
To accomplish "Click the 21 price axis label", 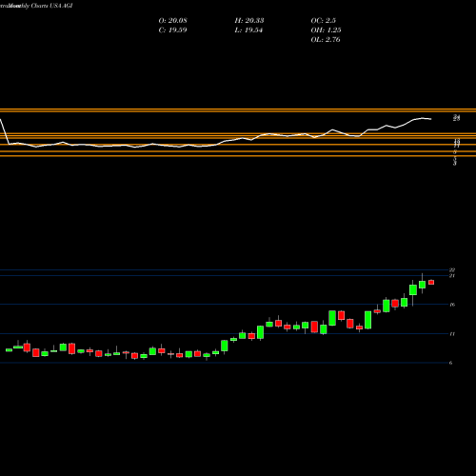I will click(x=452, y=276).
